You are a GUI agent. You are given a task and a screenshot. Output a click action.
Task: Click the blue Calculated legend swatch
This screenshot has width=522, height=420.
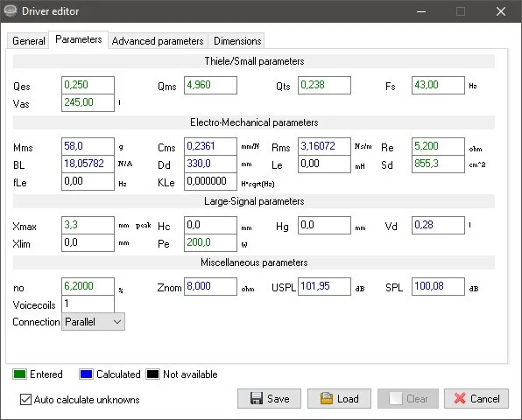[x=86, y=374]
